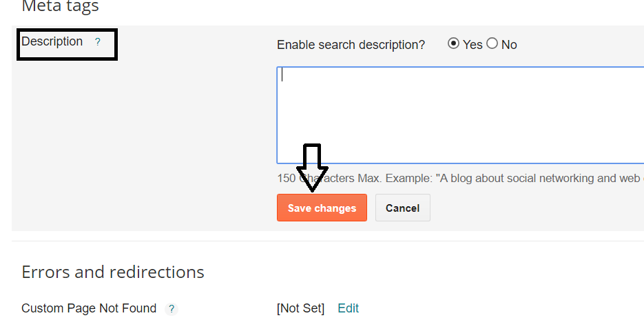The image size is (644, 329).
Task: Open help for Custom Page Not Found
Action: (172, 309)
